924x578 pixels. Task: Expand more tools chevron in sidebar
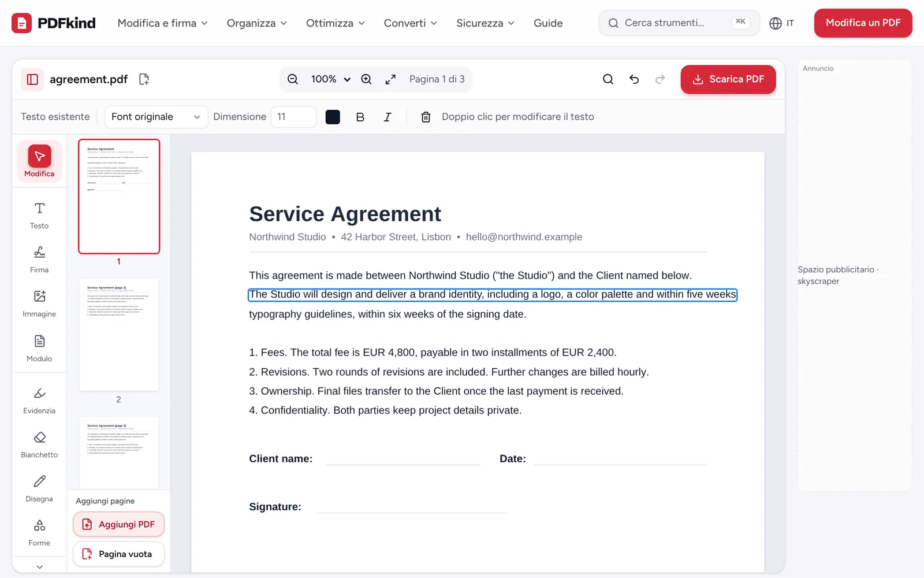pyautogui.click(x=39, y=566)
